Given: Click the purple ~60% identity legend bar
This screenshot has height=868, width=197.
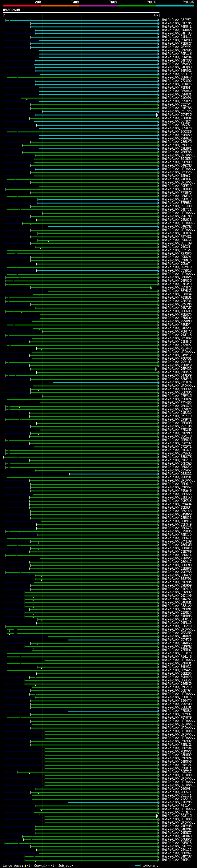Looking at the screenshot, I should coord(98,6).
